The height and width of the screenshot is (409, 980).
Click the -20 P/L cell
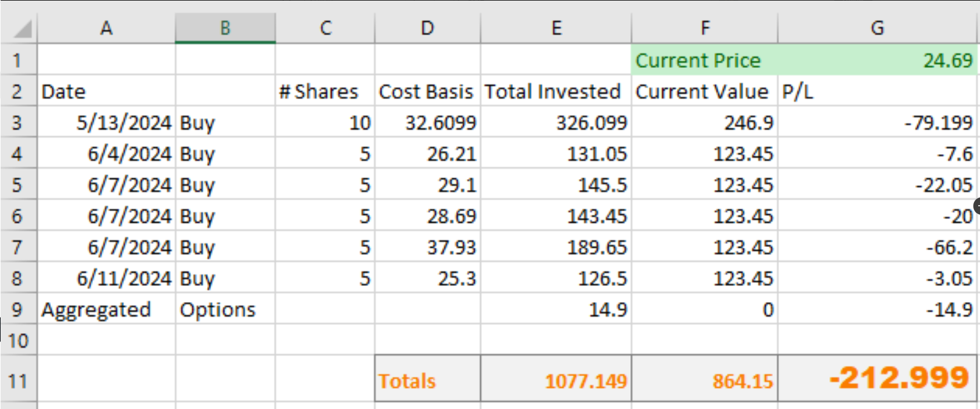877,216
